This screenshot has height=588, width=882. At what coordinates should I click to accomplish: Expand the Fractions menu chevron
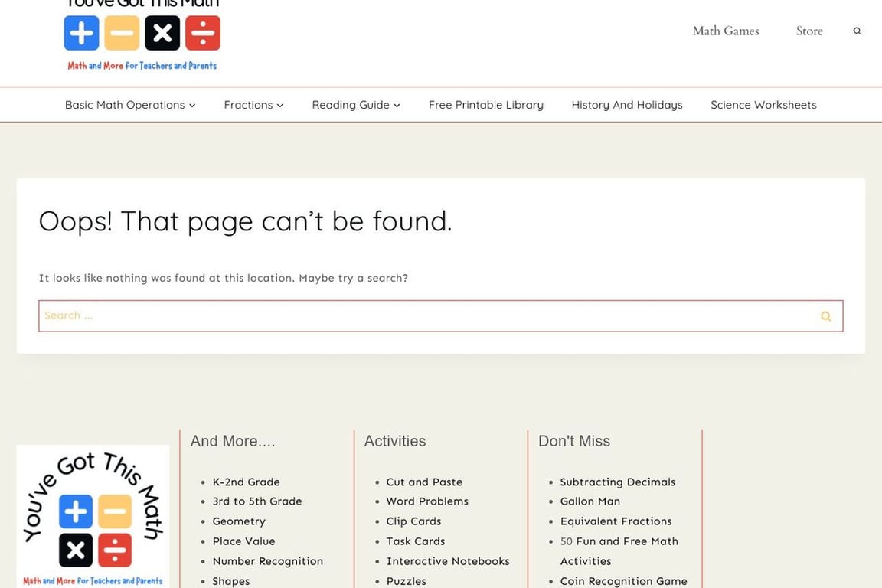coord(280,106)
